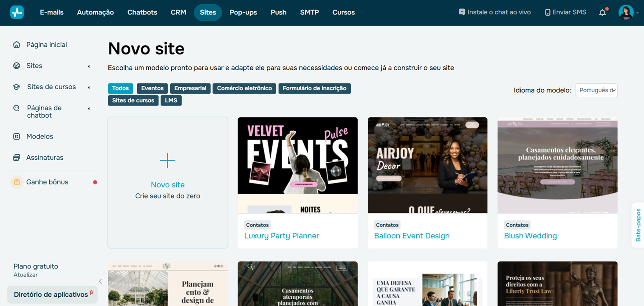Open the Automação menu
This screenshot has width=644, height=306.
(96, 12)
